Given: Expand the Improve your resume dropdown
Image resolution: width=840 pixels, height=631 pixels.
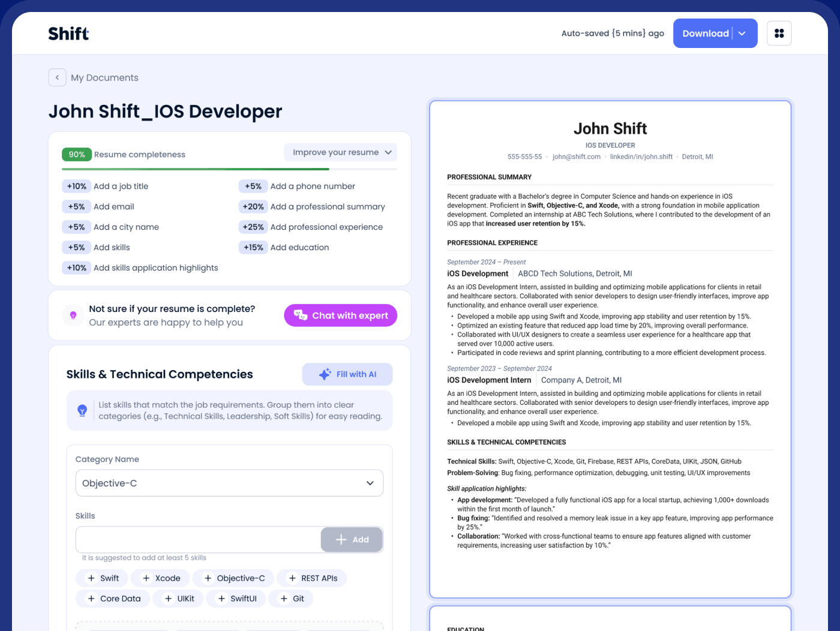Looking at the screenshot, I should [x=341, y=152].
